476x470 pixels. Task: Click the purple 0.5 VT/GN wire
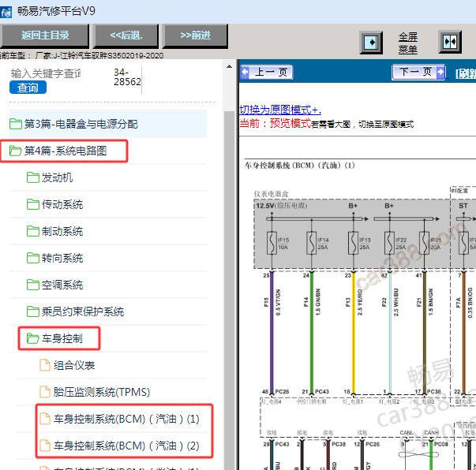click(272, 332)
